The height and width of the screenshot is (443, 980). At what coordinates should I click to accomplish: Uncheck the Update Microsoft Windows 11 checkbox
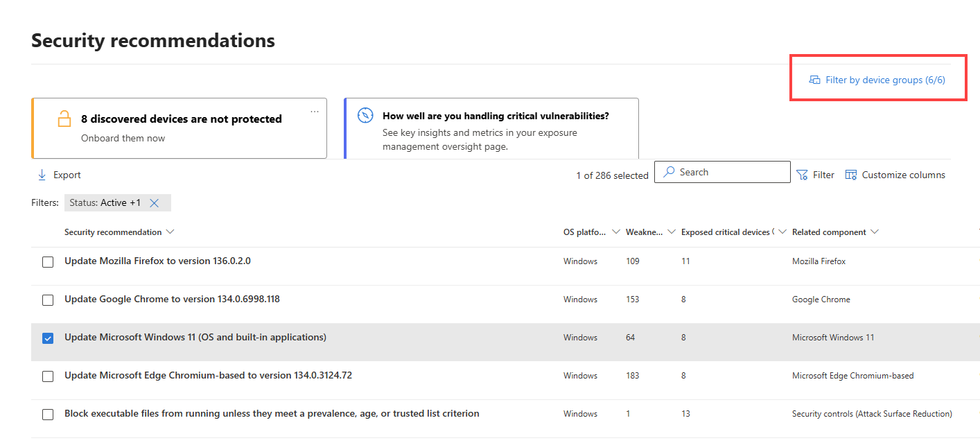(x=48, y=338)
